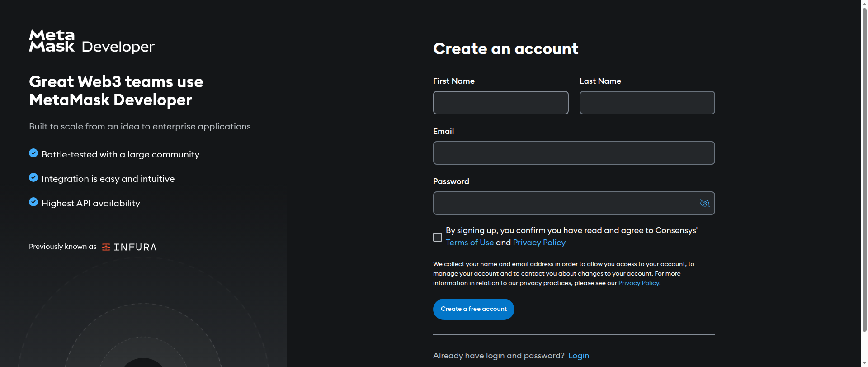Click the Developer wordmark beside MetaMask logo
Image resolution: width=868 pixels, height=367 pixels.
(x=118, y=47)
